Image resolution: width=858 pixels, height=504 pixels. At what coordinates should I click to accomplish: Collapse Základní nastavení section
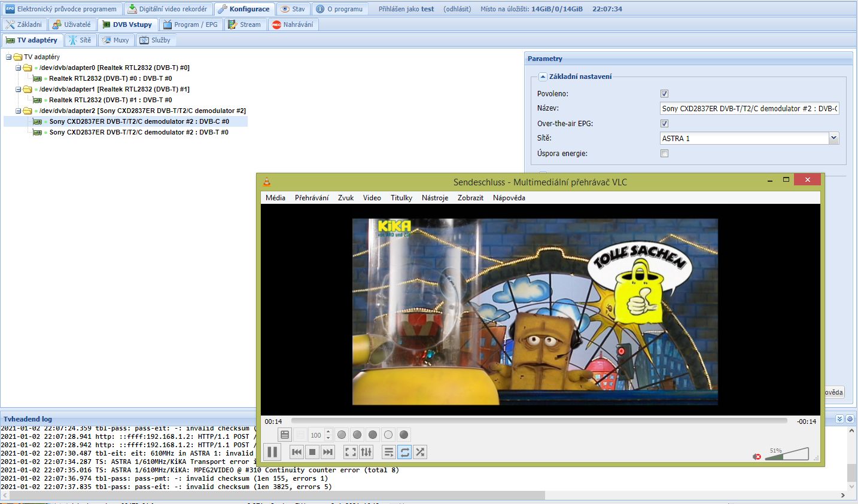pyautogui.click(x=543, y=77)
